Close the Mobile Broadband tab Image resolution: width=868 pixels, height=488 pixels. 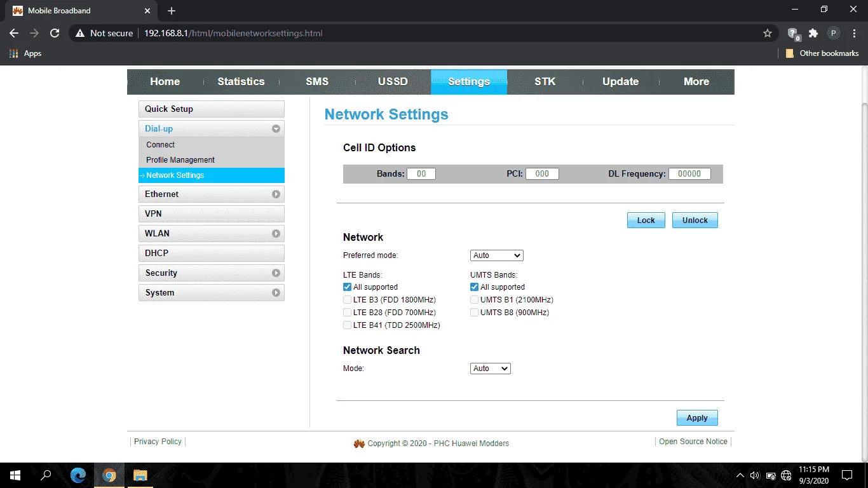[x=147, y=11]
